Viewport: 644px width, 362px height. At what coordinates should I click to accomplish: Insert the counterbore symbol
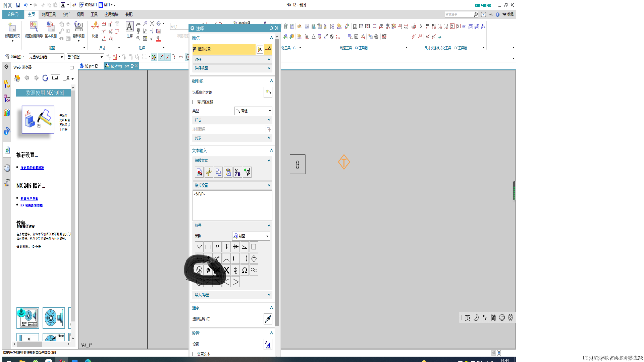point(208,247)
